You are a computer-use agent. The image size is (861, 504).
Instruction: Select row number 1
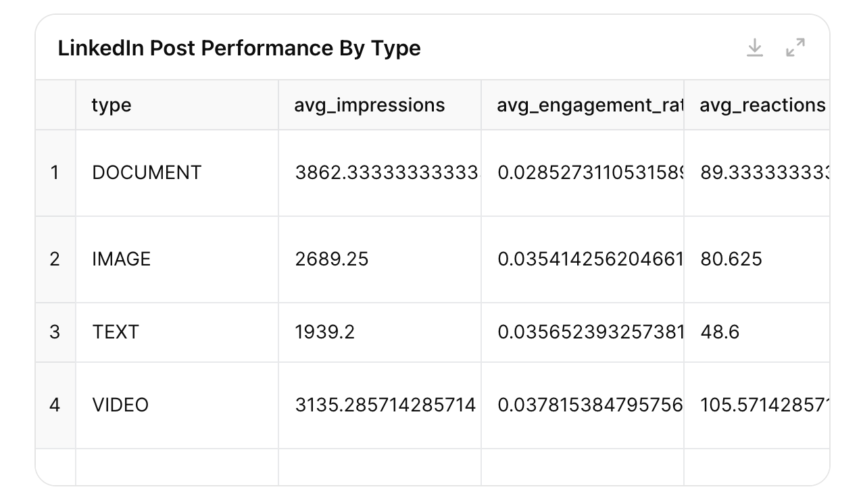(x=55, y=173)
